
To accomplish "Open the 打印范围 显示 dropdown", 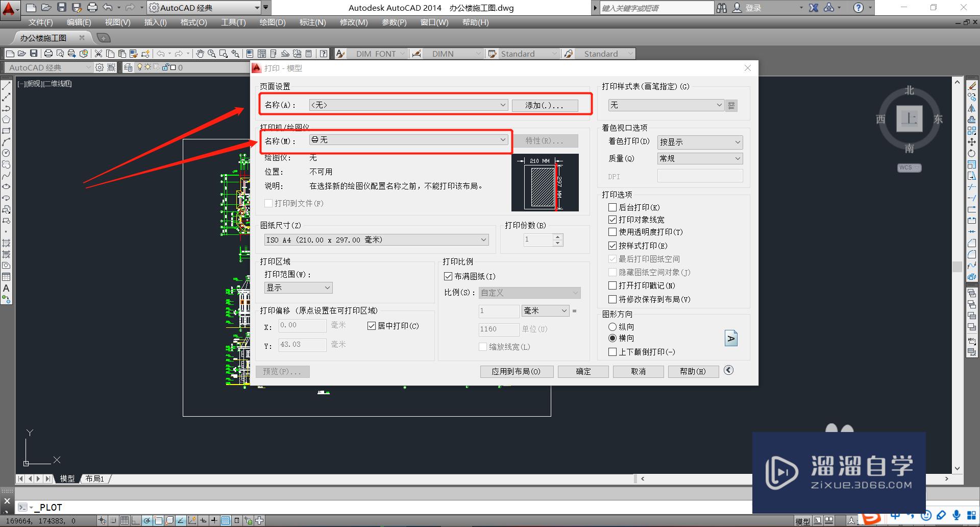I will [x=298, y=288].
